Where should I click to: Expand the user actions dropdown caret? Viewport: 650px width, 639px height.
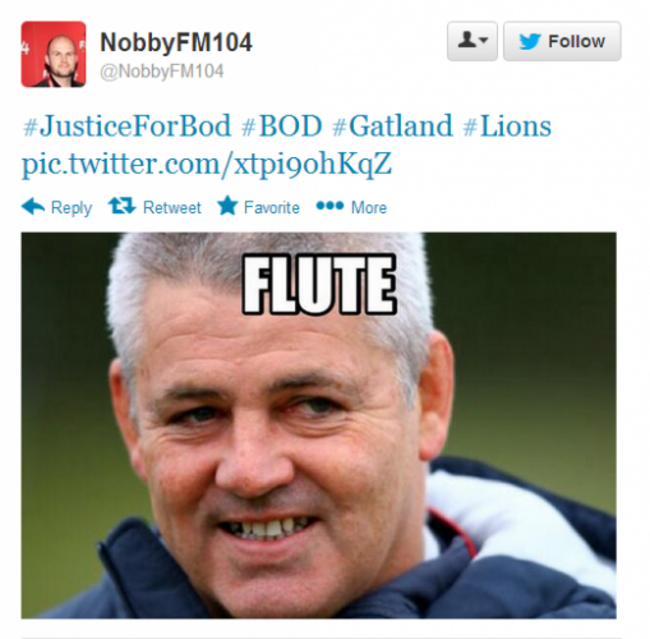click(x=483, y=40)
